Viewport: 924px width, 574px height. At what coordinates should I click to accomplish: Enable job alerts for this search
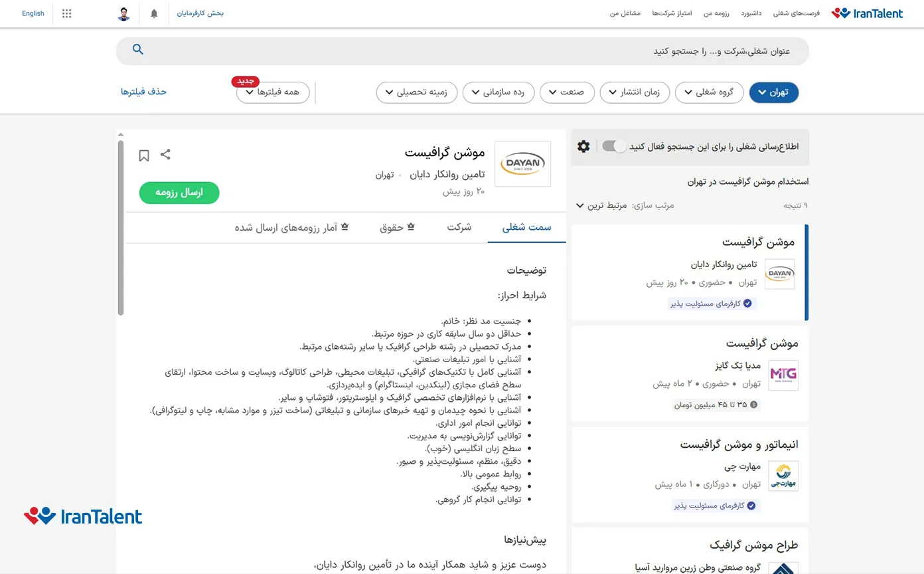[613, 146]
